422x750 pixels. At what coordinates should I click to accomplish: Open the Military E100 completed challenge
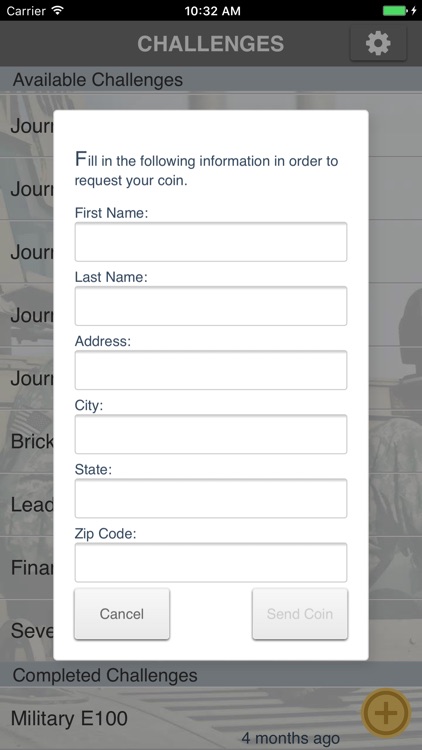click(211, 718)
